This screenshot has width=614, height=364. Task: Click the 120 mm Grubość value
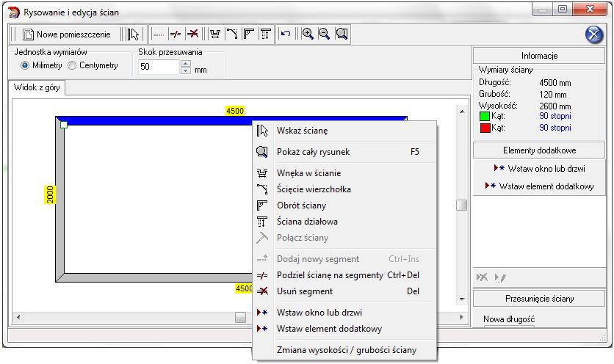tap(552, 95)
